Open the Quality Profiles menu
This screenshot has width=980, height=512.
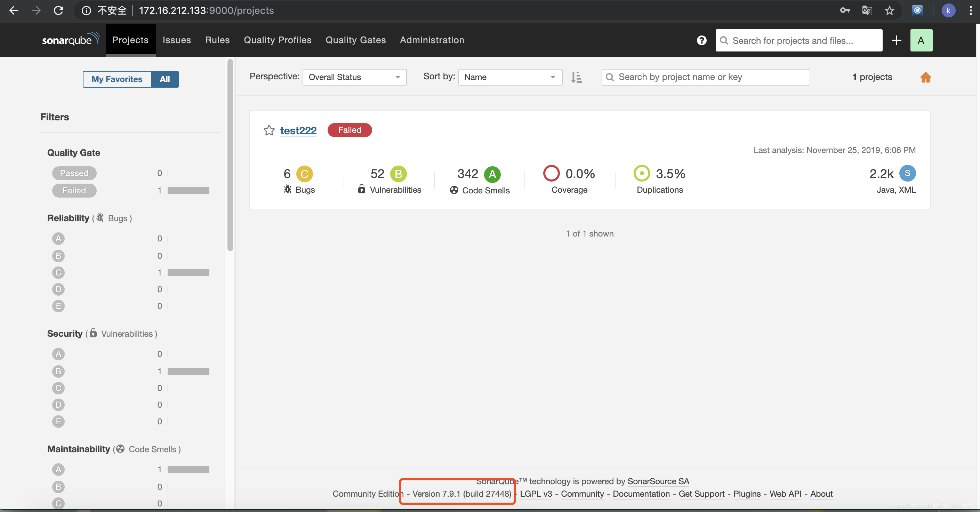point(277,40)
